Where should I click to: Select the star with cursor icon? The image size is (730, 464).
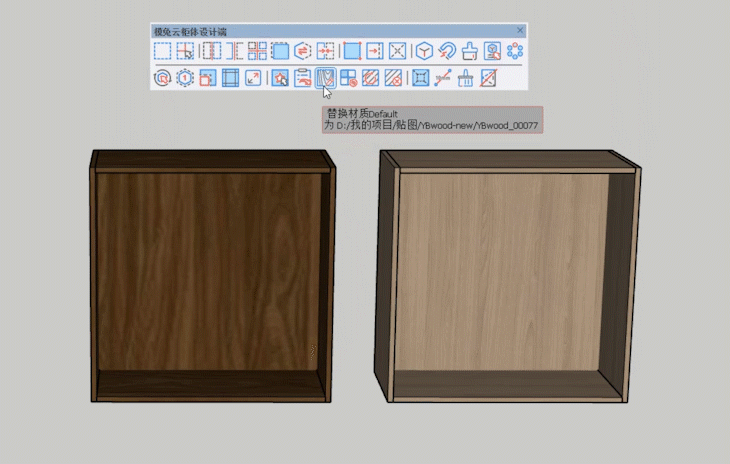(x=280, y=77)
